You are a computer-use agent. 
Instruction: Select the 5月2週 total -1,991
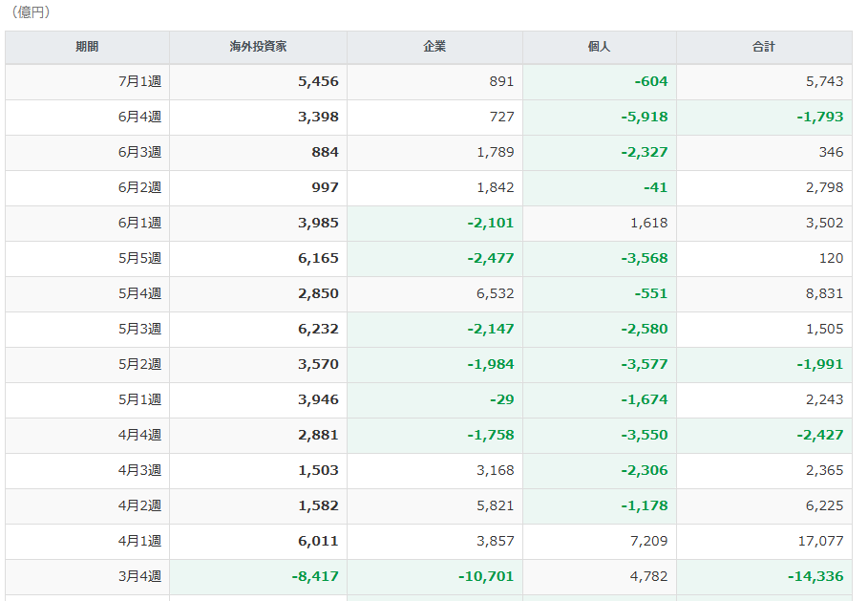click(x=820, y=364)
